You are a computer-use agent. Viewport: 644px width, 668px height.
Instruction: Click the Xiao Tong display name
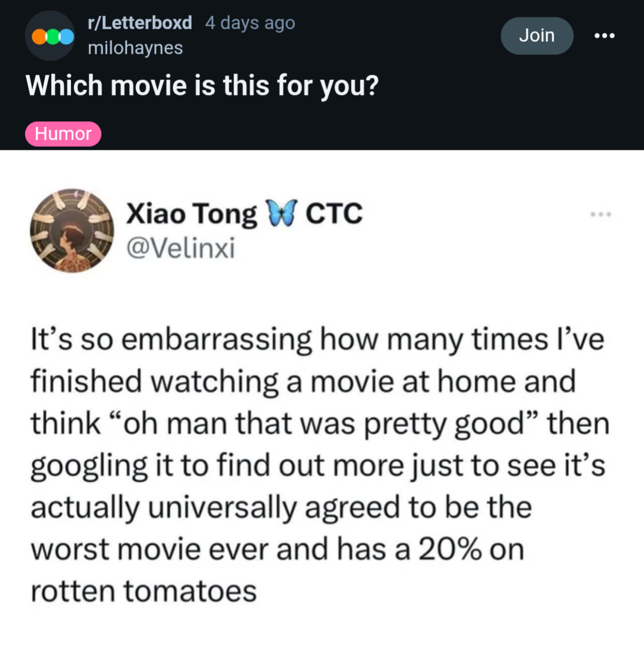[191, 214]
